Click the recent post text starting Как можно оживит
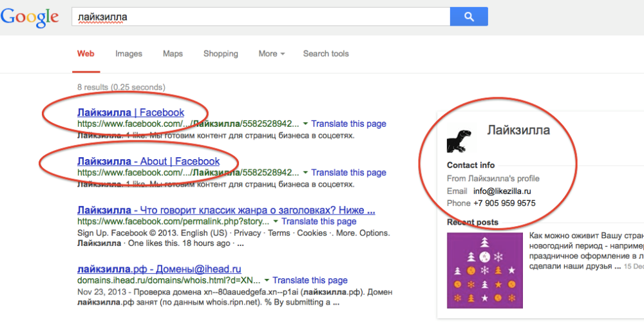The height and width of the screenshot is (322, 644). (587, 251)
